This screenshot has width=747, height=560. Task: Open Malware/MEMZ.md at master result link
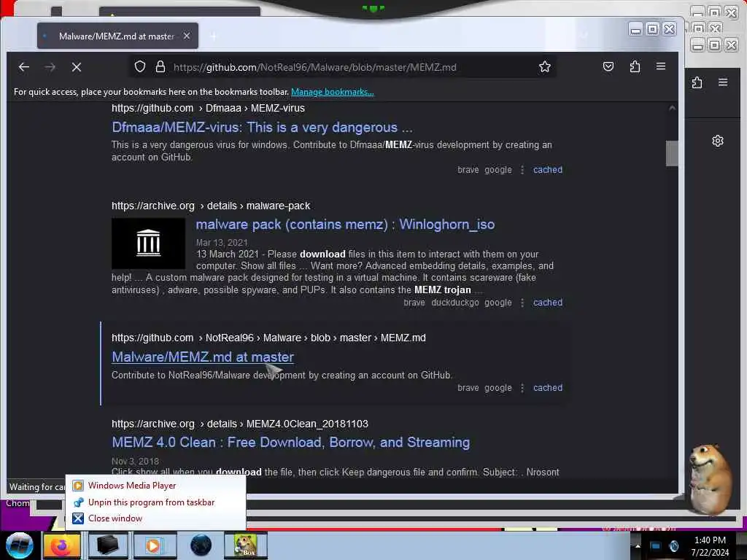[203, 357]
